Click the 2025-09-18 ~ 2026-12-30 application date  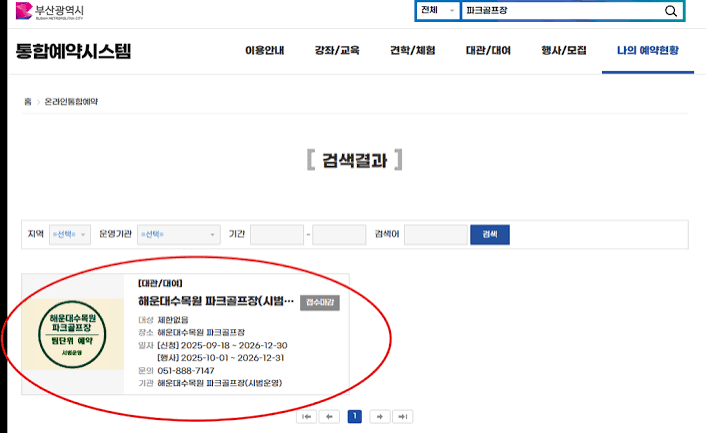tap(234, 346)
